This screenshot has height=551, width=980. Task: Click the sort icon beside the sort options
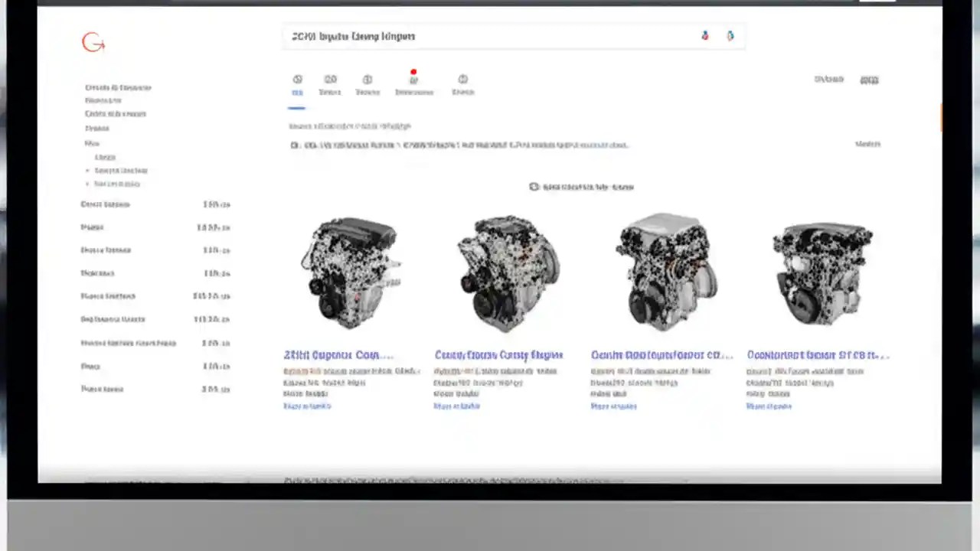tap(534, 187)
